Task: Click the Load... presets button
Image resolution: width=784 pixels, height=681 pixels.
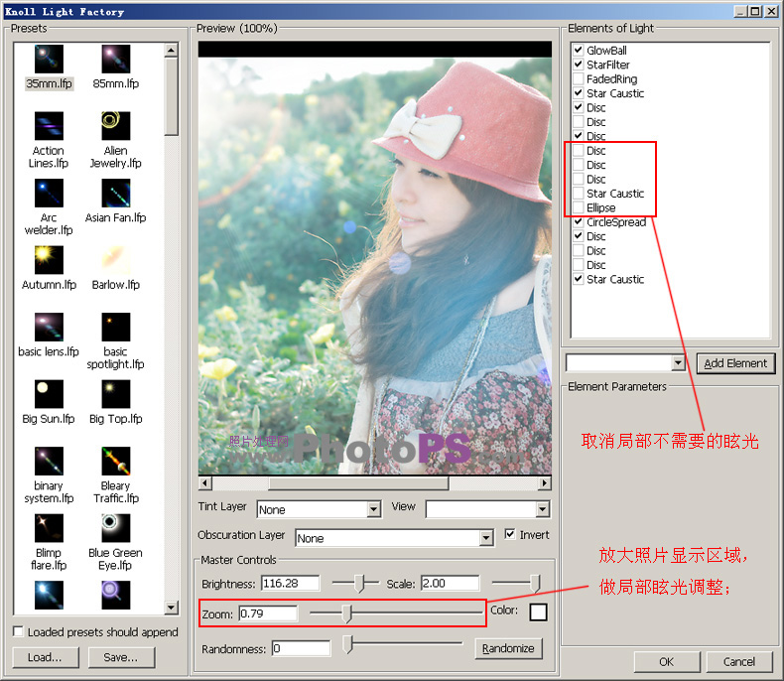Action: pos(46,657)
